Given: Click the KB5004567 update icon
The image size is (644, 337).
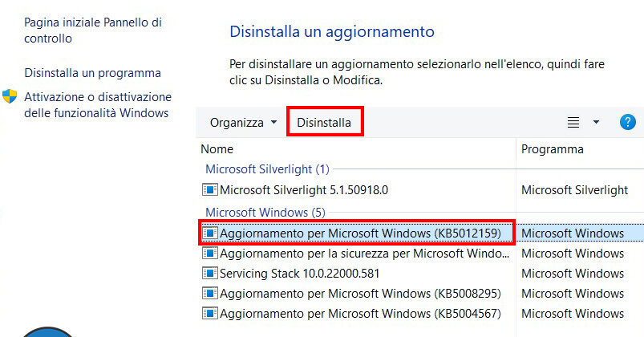Looking at the screenshot, I should pyautogui.click(x=209, y=314).
